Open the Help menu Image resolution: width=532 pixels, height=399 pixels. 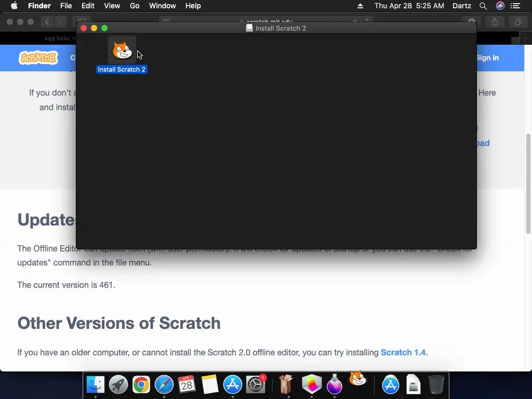click(193, 6)
